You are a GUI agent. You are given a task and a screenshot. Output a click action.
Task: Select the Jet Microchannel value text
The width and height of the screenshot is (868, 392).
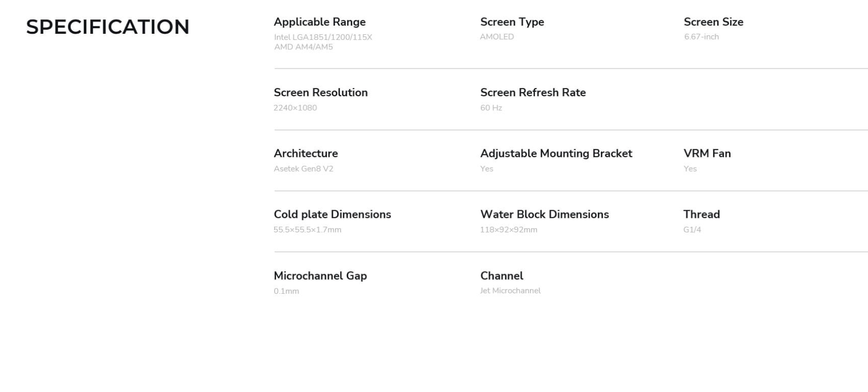(510, 291)
